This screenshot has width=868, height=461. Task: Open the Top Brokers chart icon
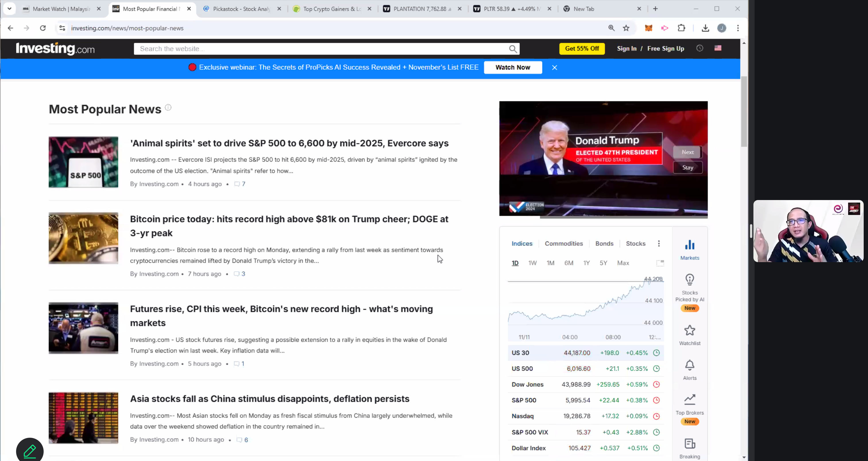(689, 400)
